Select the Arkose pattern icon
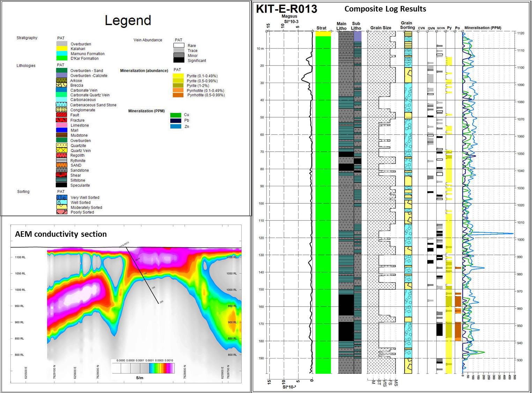 pyautogui.click(x=61, y=80)
